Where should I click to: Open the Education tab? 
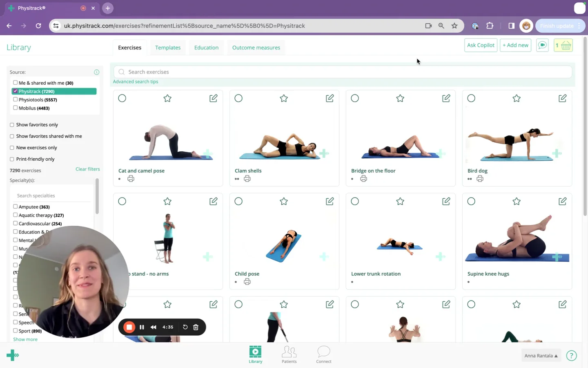206,47
